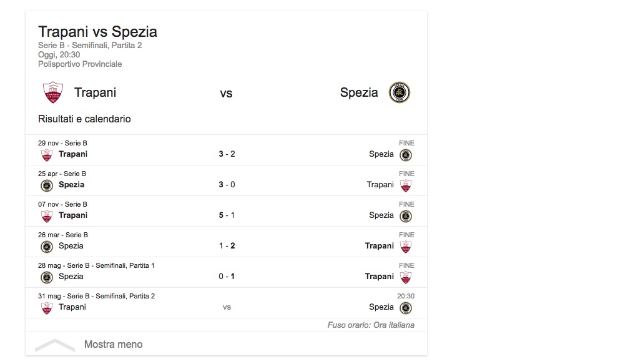Click the large Spezia crest in header
This screenshot has width=628, height=364.
(x=399, y=93)
